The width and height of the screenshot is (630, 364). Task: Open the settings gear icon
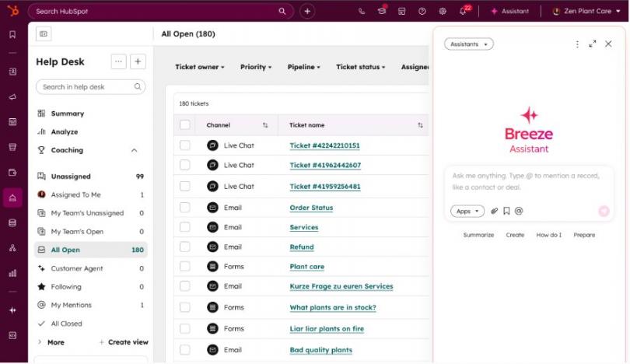[443, 11]
